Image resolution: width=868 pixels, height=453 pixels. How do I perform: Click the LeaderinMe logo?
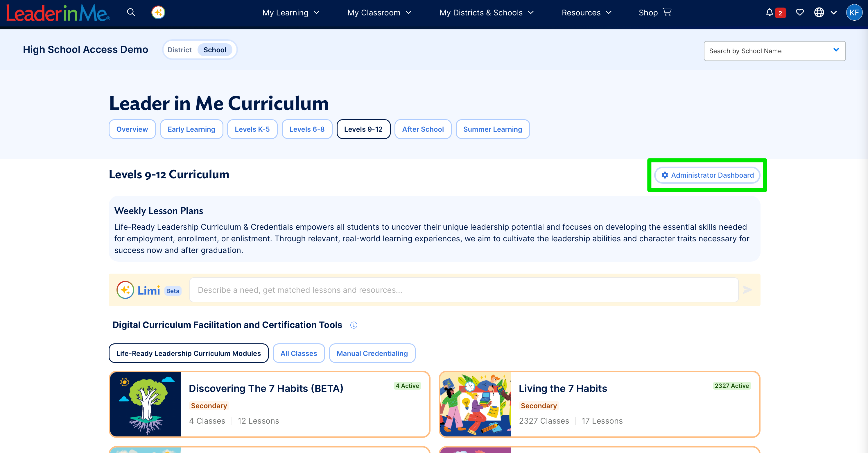tap(58, 13)
